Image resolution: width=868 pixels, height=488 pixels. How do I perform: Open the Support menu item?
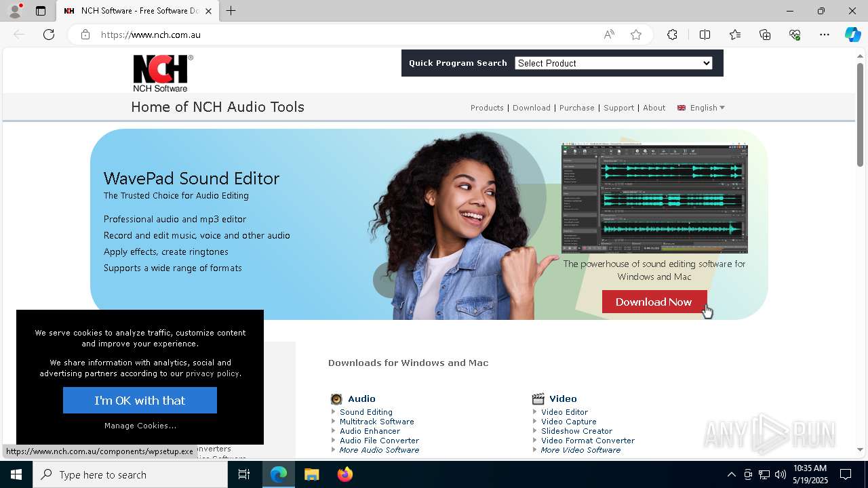[618, 108]
